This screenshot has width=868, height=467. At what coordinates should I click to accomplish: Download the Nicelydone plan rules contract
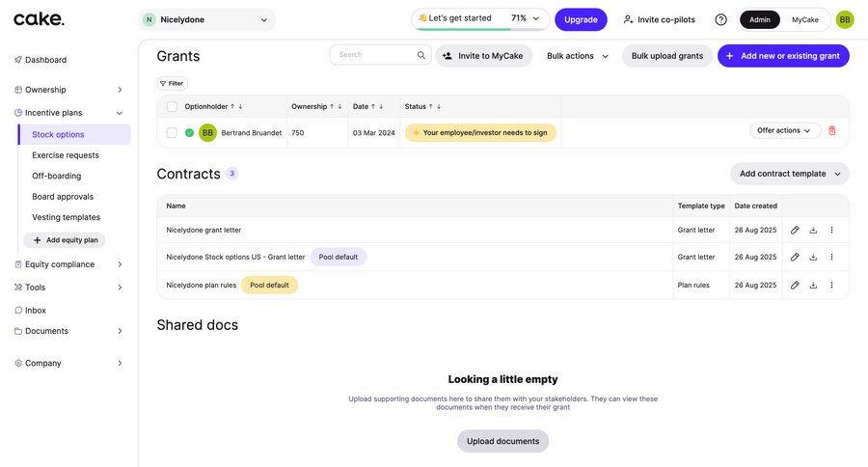[x=813, y=286]
